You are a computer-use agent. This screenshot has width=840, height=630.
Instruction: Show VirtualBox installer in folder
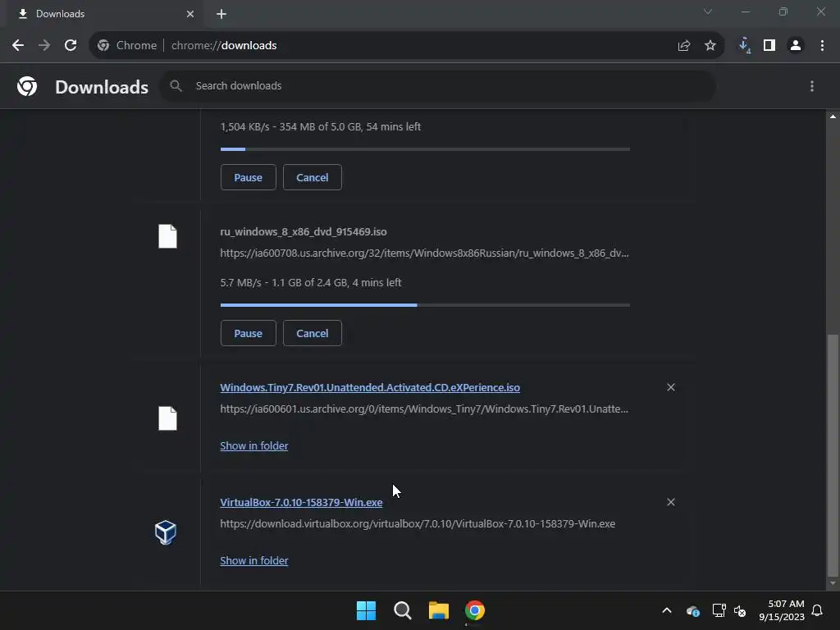pyautogui.click(x=254, y=560)
